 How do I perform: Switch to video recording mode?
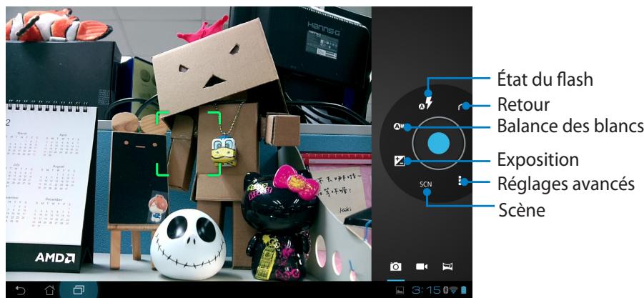[x=422, y=267]
